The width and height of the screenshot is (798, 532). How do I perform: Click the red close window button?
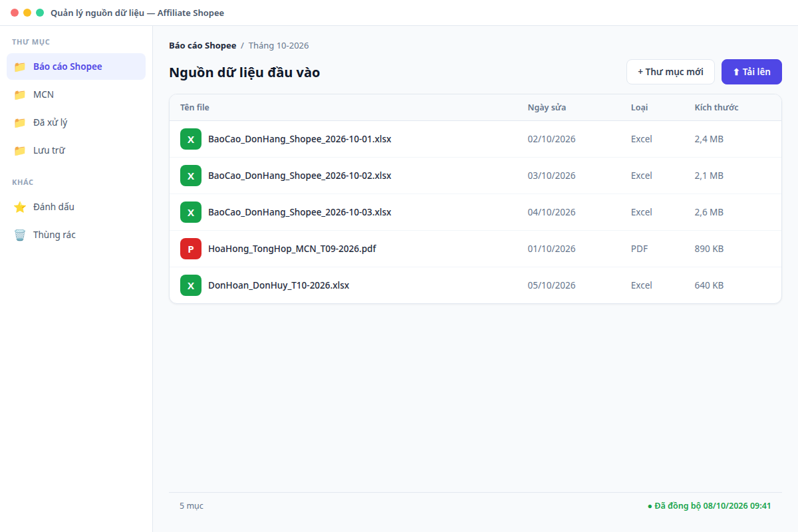(15, 13)
